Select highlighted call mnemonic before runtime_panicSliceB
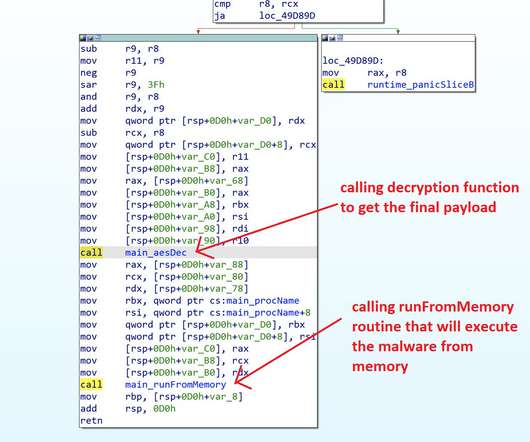The image size is (530, 442). (x=333, y=84)
